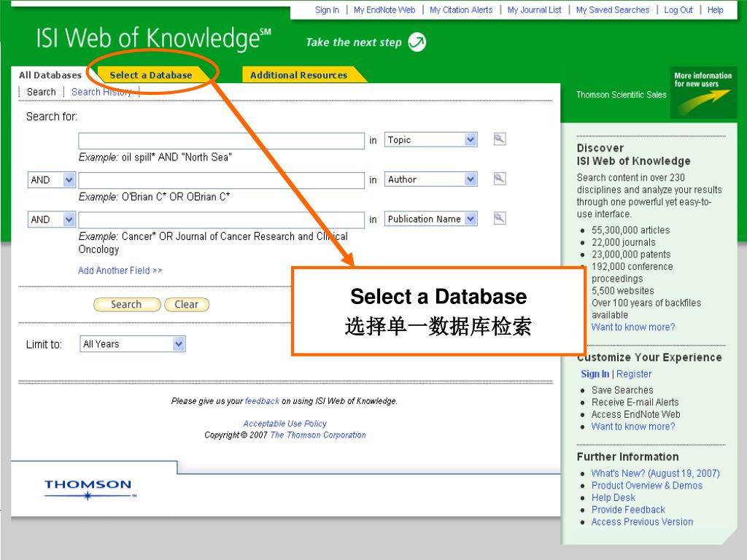Click the Take the next step arrow icon
This screenshot has height=560, width=747.
(x=417, y=42)
